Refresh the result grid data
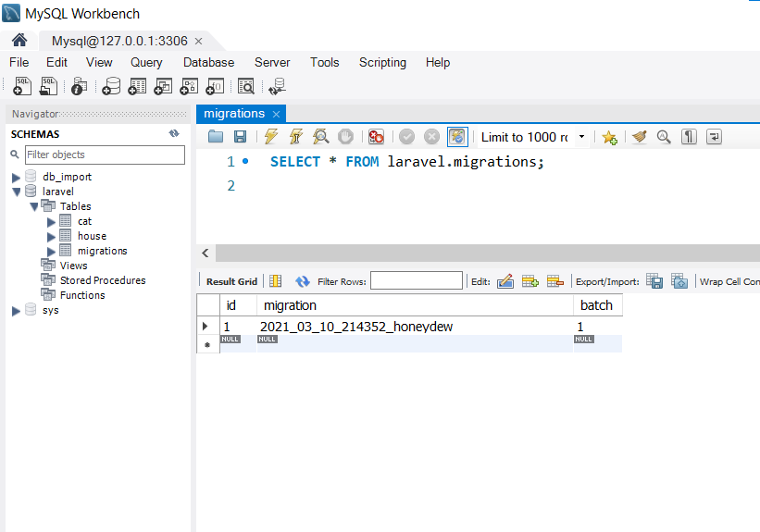This screenshot has width=760, height=532. coord(303,281)
